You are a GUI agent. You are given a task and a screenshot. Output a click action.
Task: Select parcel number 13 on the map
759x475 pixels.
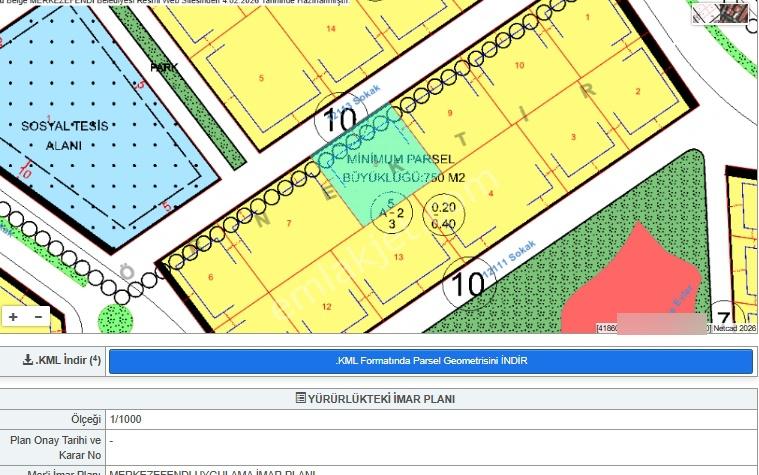point(398,257)
